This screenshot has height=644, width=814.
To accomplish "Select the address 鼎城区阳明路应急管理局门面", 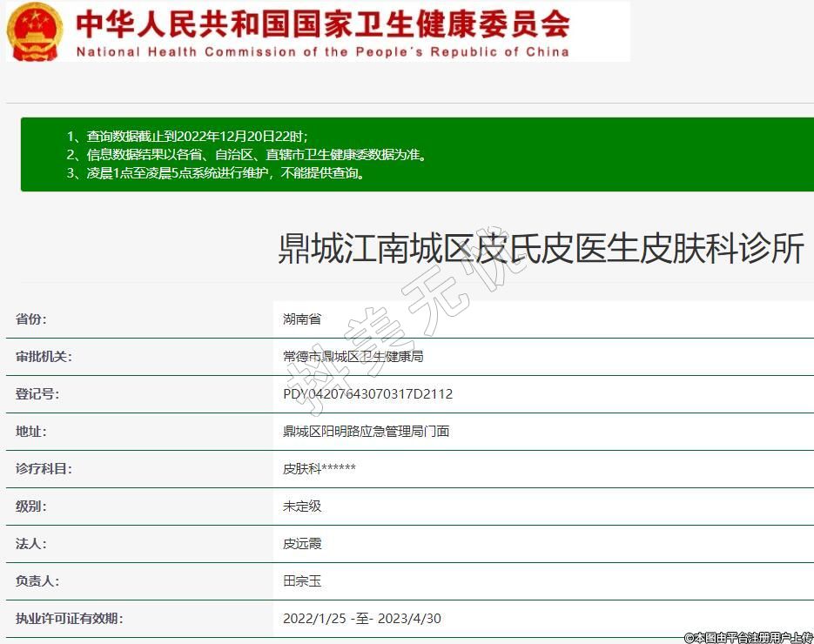I will (366, 432).
